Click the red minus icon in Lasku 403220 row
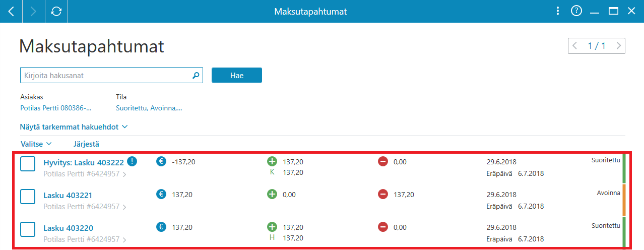Image resolution: width=644 pixels, height=250 pixels. [x=383, y=227]
